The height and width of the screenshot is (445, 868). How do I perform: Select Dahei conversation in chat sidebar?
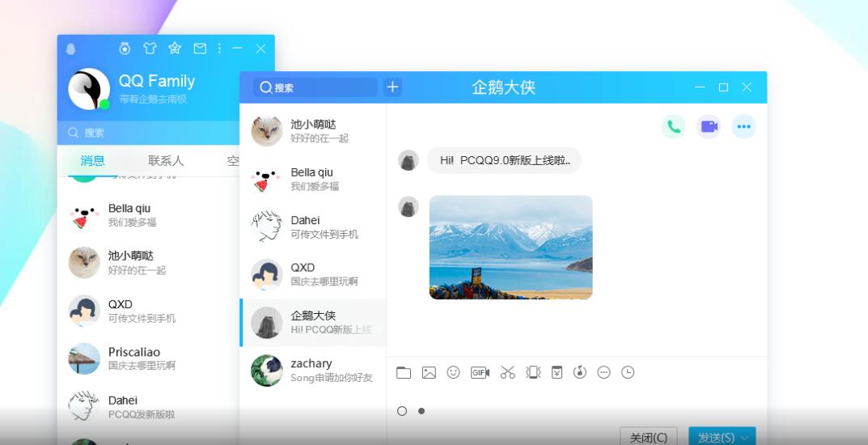click(x=313, y=227)
